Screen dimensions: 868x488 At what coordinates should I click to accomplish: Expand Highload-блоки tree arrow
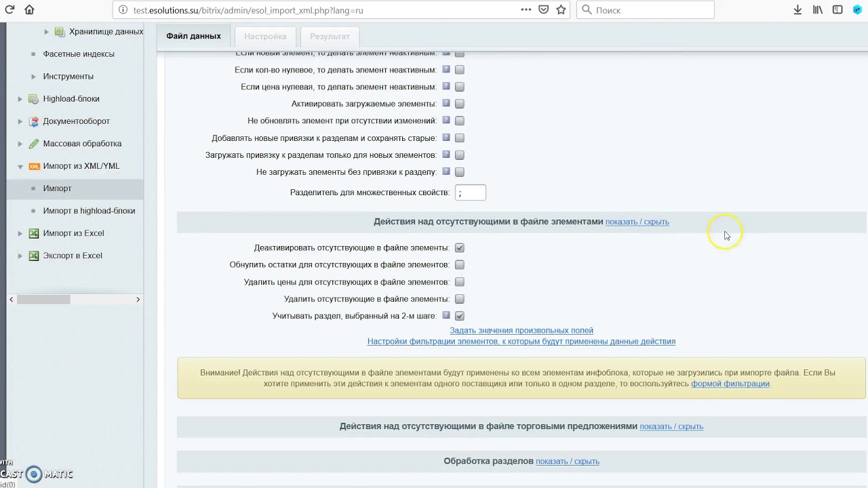[x=20, y=99]
